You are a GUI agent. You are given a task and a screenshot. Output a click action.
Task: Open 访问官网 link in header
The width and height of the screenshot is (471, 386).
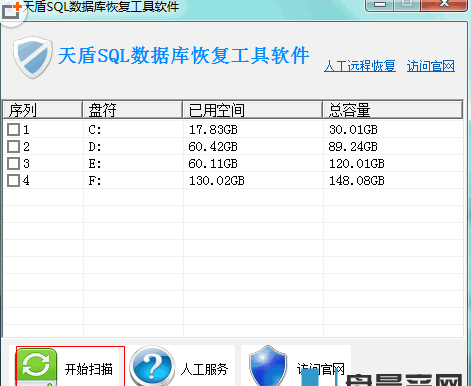click(x=431, y=66)
